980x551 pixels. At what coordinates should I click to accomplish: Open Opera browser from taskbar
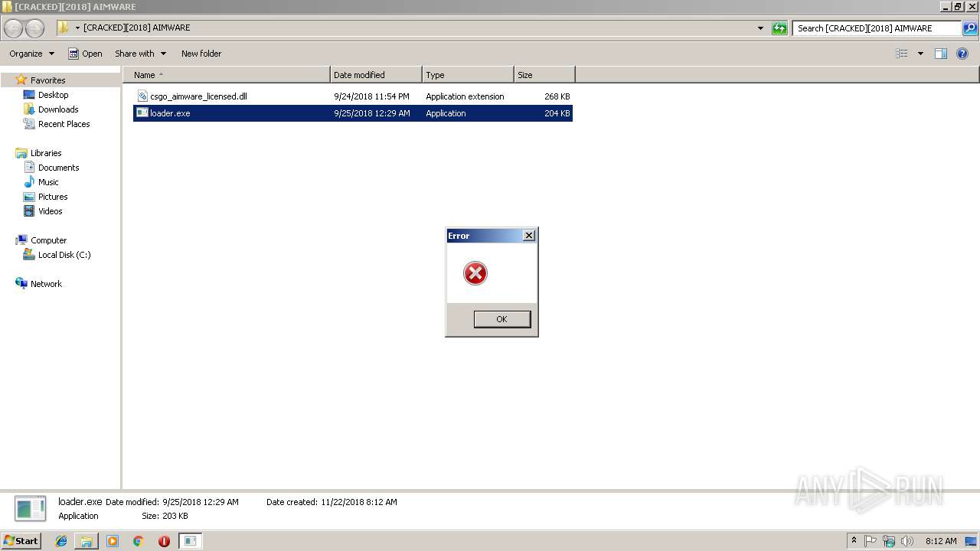164,541
